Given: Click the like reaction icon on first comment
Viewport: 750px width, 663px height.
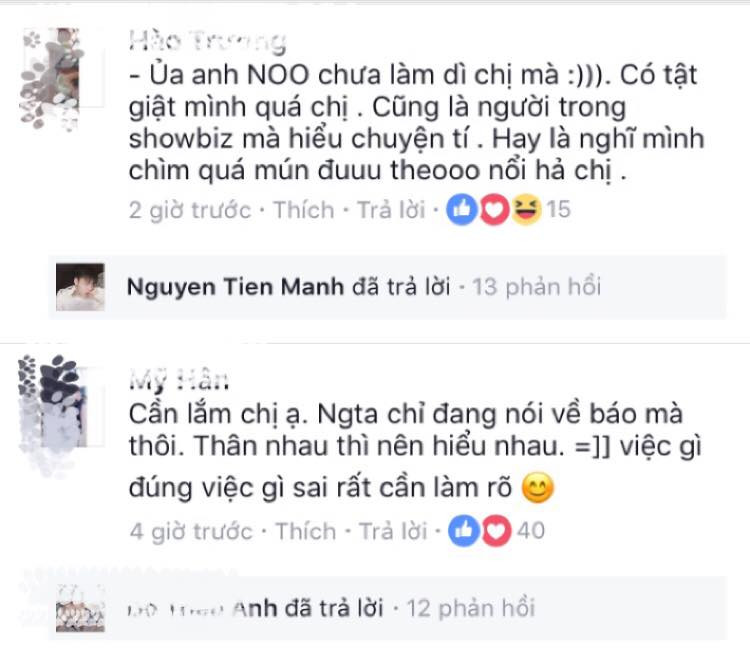Looking at the screenshot, I should (x=462, y=210).
